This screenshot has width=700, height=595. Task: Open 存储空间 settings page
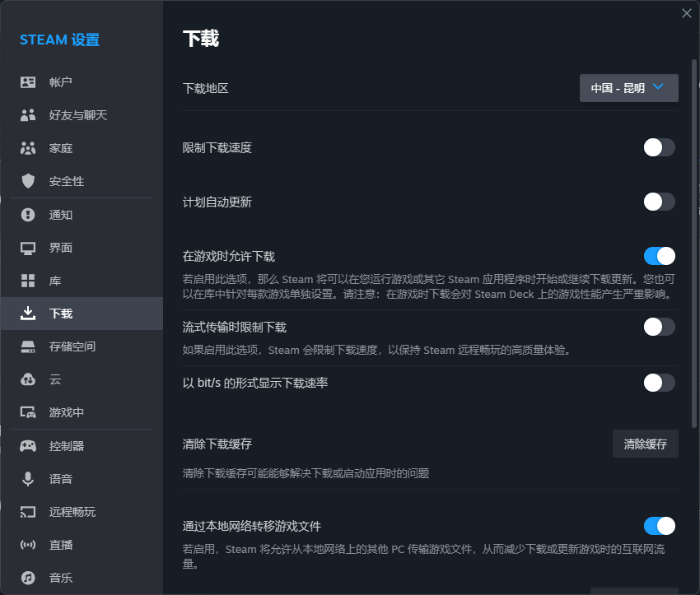tap(82, 346)
